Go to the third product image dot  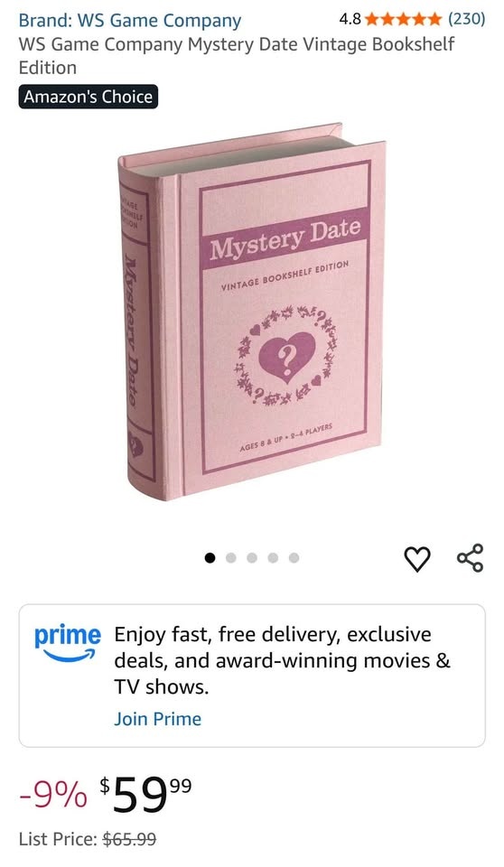[x=252, y=557]
